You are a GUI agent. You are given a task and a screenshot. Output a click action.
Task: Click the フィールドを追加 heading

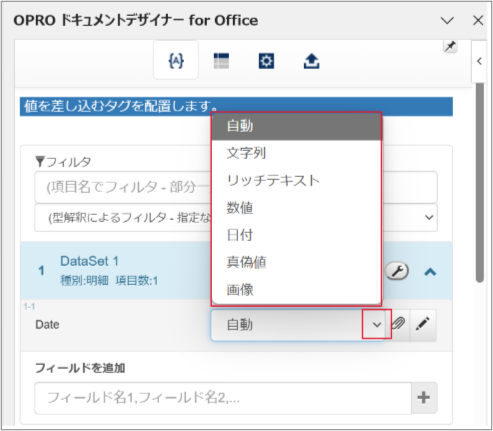tap(80, 368)
